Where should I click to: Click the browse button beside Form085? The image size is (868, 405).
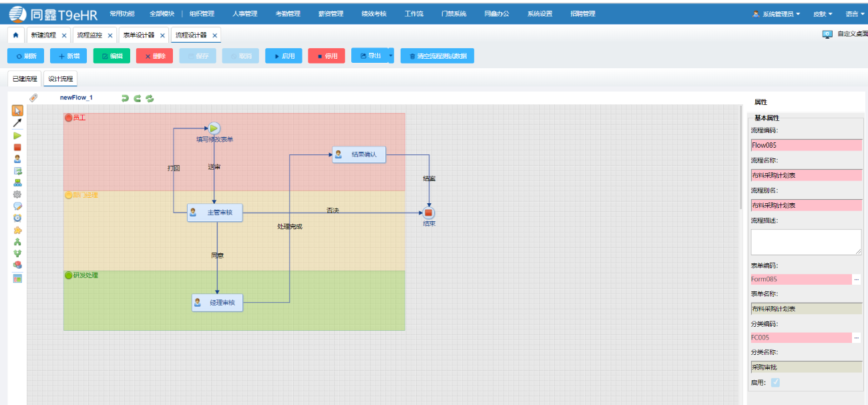pyautogui.click(x=857, y=279)
